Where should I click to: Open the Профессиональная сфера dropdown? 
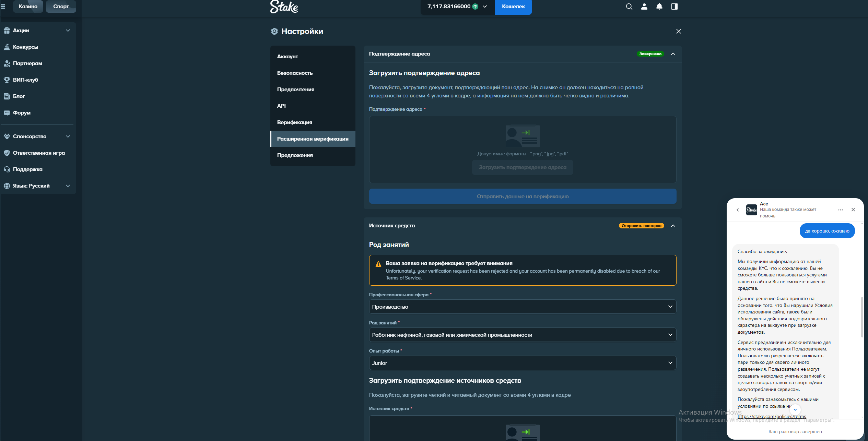click(x=523, y=307)
